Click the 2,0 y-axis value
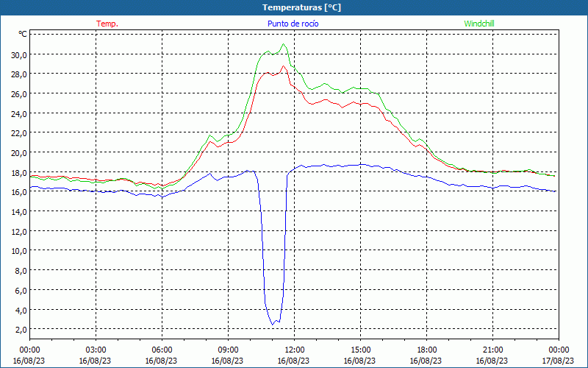 (x=21, y=329)
